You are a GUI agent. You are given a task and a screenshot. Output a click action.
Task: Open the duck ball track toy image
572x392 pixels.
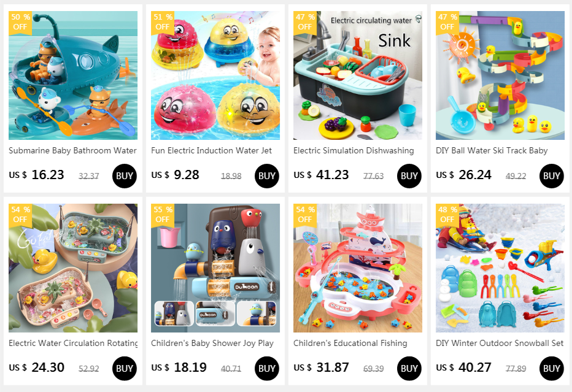coord(500,75)
